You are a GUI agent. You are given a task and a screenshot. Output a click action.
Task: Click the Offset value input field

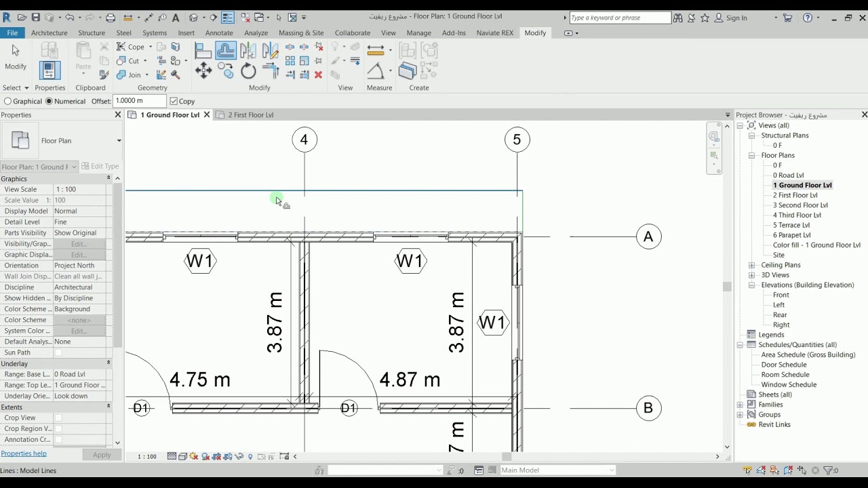click(139, 101)
